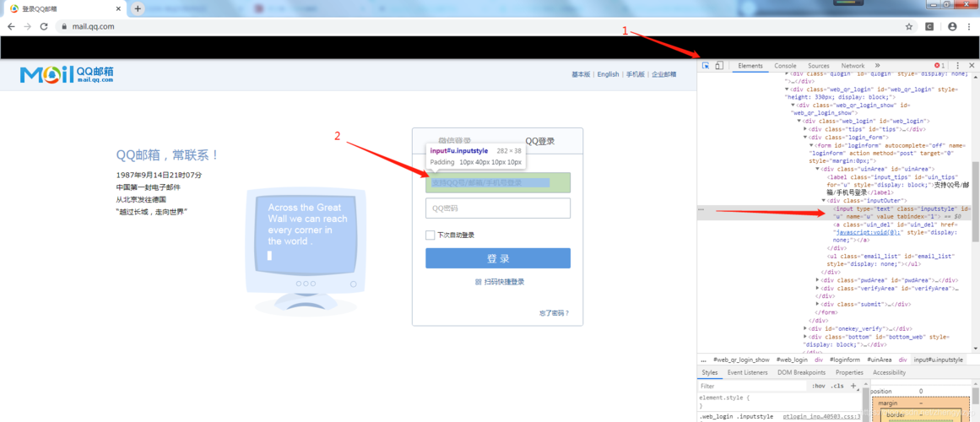Click the padlock site info icon

point(64,27)
